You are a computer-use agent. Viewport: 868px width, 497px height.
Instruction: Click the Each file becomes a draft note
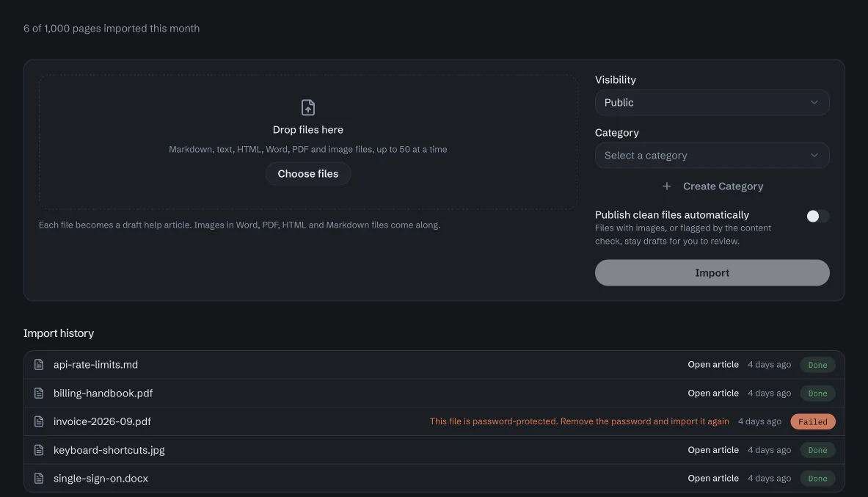coord(240,225)
